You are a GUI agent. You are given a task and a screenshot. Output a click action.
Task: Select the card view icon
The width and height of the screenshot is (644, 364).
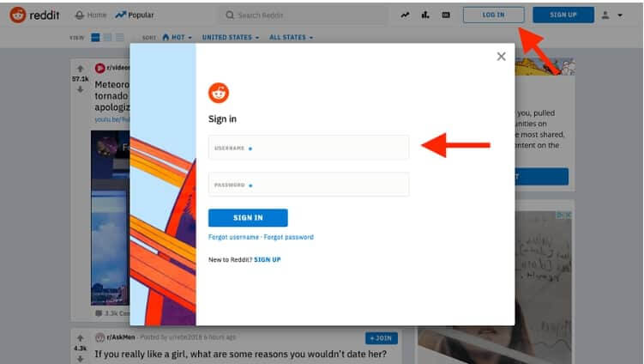point(95,38)
